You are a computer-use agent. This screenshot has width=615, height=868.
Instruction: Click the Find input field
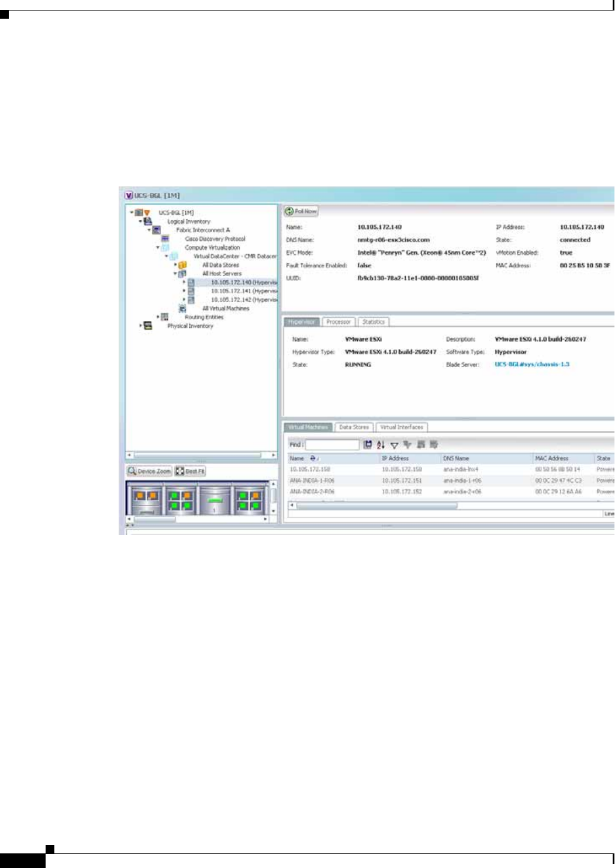pyautogui.click(x=332, y=445)
